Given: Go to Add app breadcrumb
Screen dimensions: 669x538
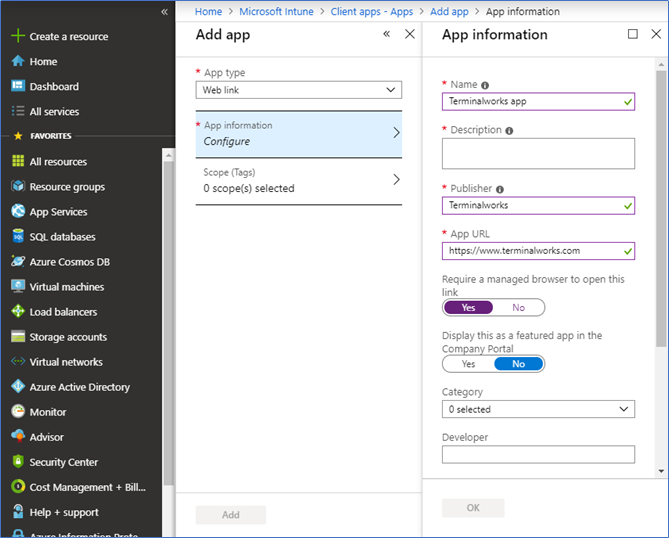Looking at the screenshot, I should 449,12.
